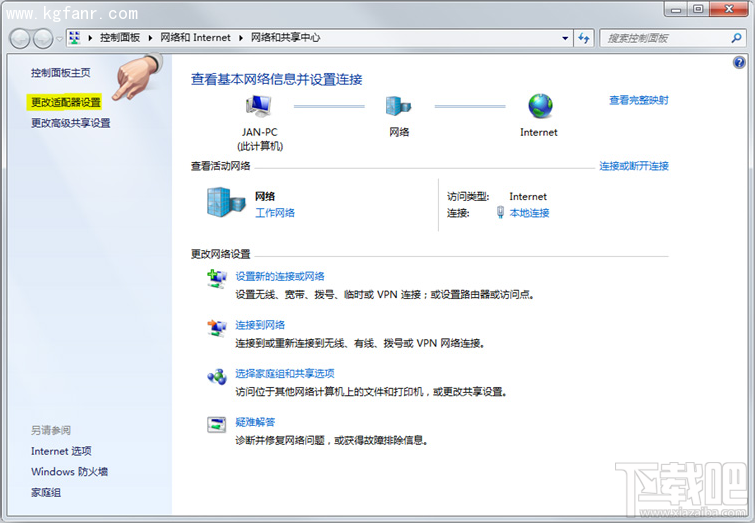Click the 访问类型 Internet value
Image resolution: width=755 pixels, height=523 pixels.
[528, 196]
